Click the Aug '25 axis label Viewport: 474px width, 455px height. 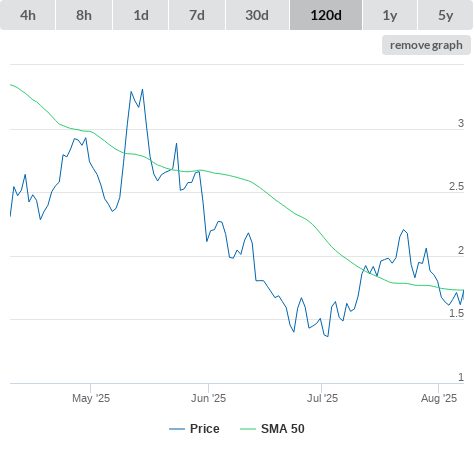pyautogui.click(x=439, y=398)
